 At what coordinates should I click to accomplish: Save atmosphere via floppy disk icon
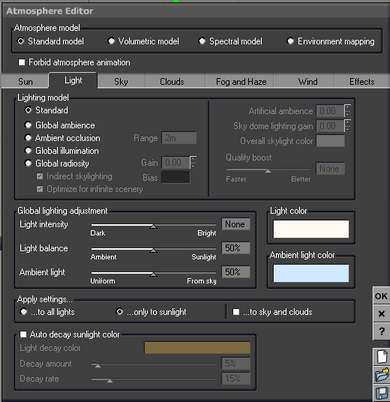point(382,393)
